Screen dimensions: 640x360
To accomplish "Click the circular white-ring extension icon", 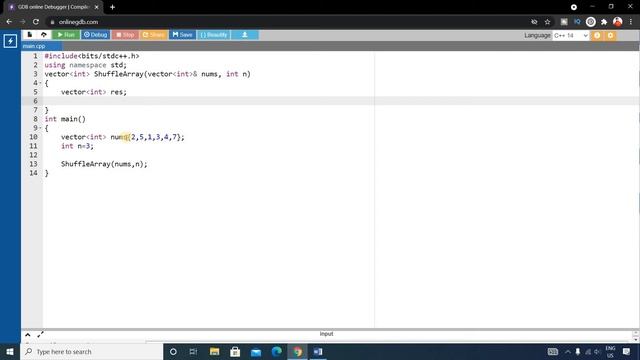I will pyautogui.click(x=591, y=22).
